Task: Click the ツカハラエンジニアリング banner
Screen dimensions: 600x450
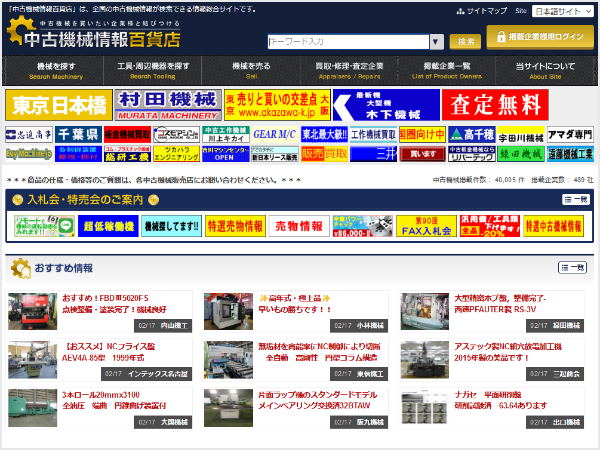Action: tap(176, 154)
